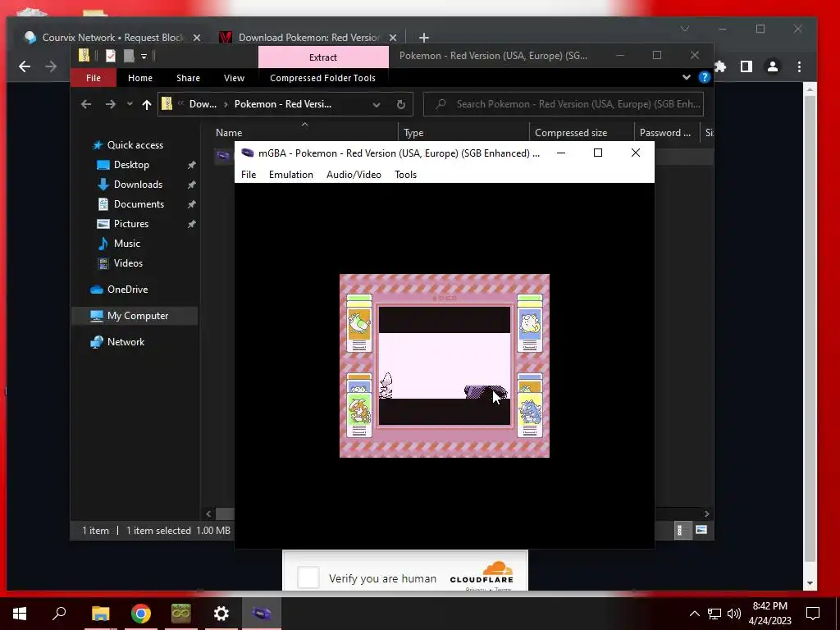Open the Chrome tab search chevron
Screen dimensions: 840x630
(x=685, y=29)
